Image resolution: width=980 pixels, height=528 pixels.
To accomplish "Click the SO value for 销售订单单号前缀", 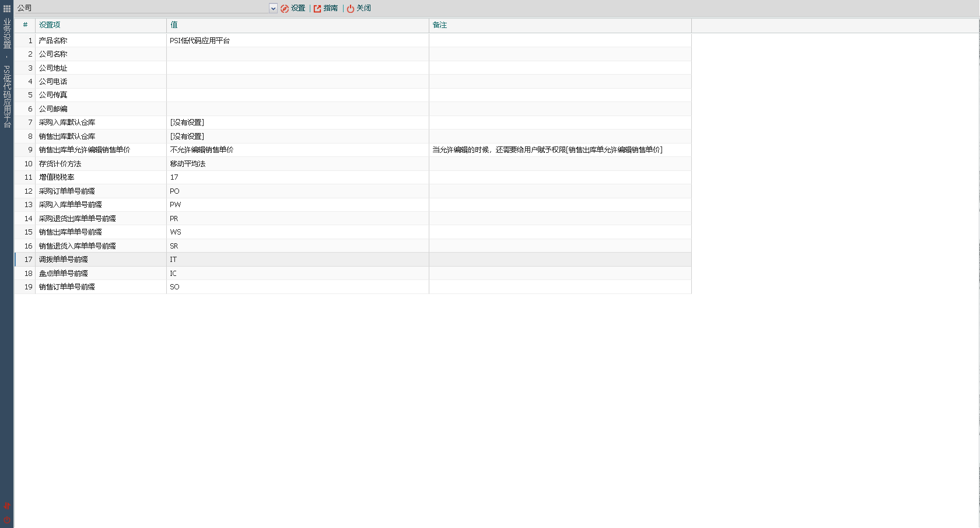I will (175, 287).
